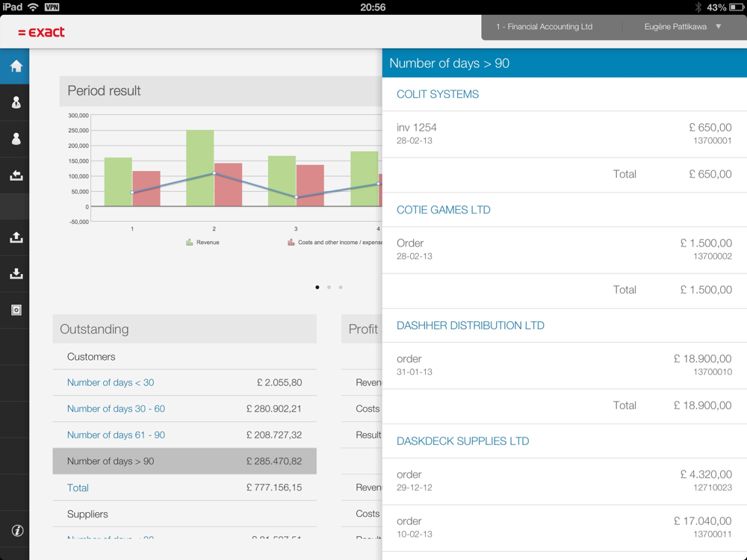Viewport: 747px width, 560px height.
Task: Open the COLIT SYSTEMS customer heading
Action: [x=438, y=95]
